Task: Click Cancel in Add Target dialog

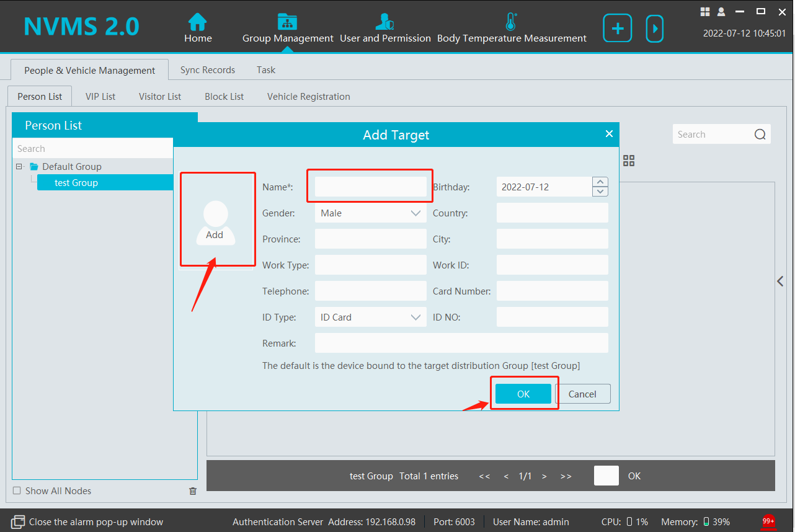Action: 582,394
